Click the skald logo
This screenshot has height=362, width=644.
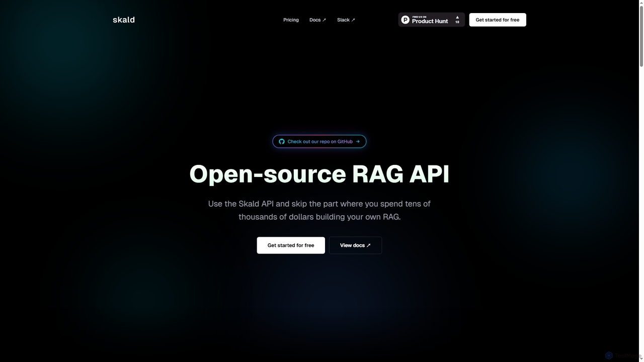(x=123, y=20)
